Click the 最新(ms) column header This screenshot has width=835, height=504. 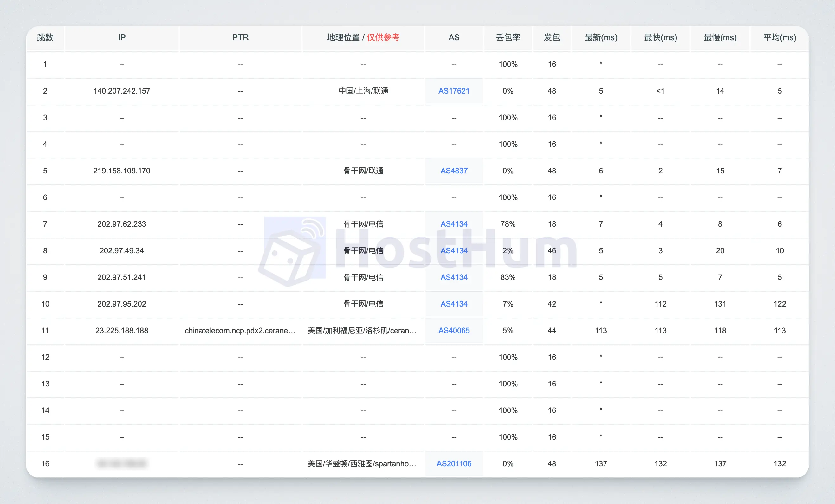[x=601, y=37]
